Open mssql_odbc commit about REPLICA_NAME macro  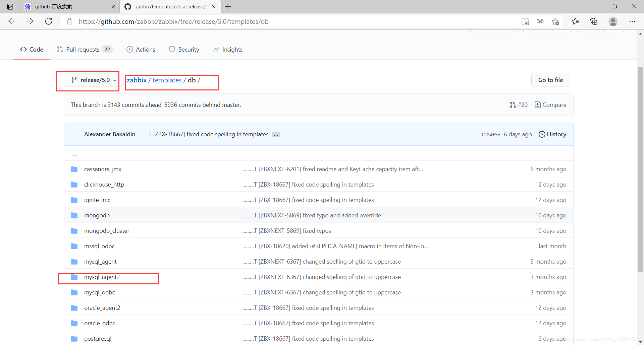(x=335, y=246)
